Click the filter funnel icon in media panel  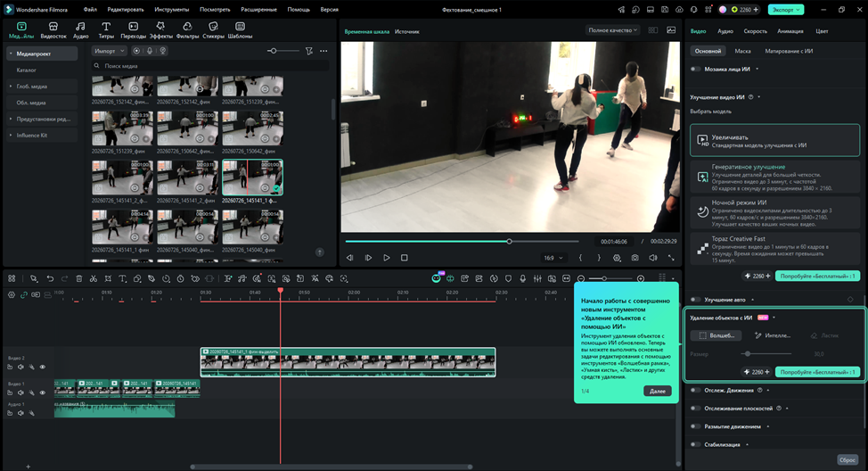(309, 51)
